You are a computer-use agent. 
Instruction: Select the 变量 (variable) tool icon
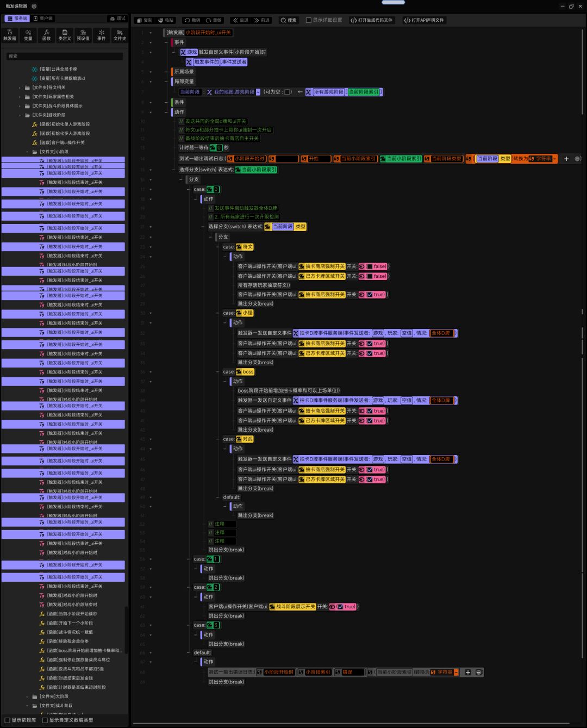point(28,35)
